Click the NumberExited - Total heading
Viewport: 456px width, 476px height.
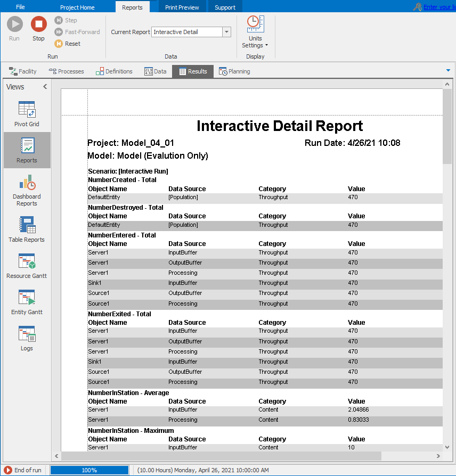coord(119,314)
